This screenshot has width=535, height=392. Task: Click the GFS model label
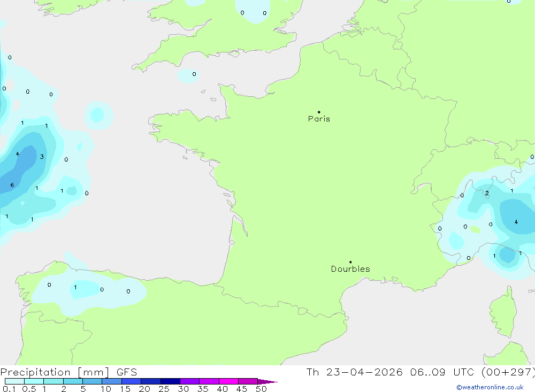[127, 372]
